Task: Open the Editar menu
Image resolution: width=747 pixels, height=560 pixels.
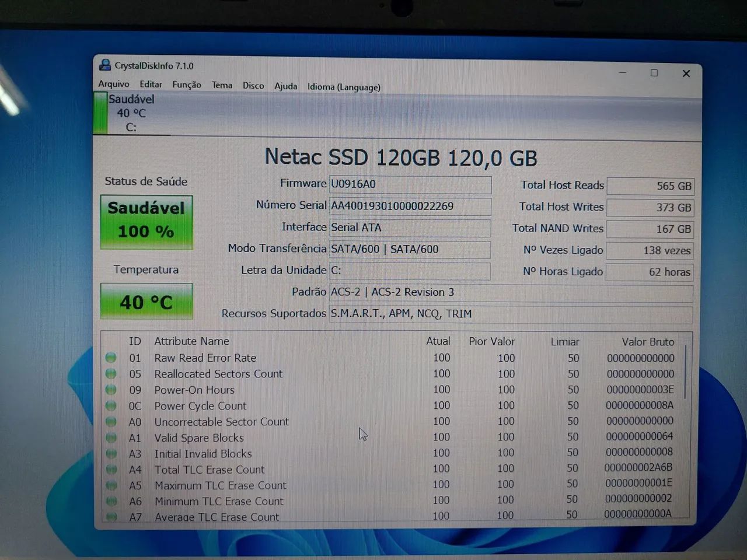Action: (151, 85)
